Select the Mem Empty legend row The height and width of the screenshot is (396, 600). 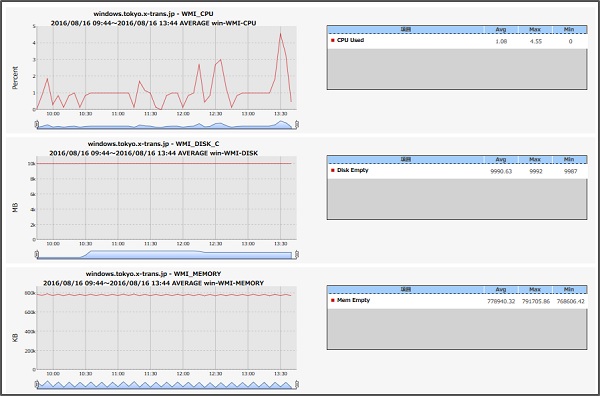click(457, 301)
